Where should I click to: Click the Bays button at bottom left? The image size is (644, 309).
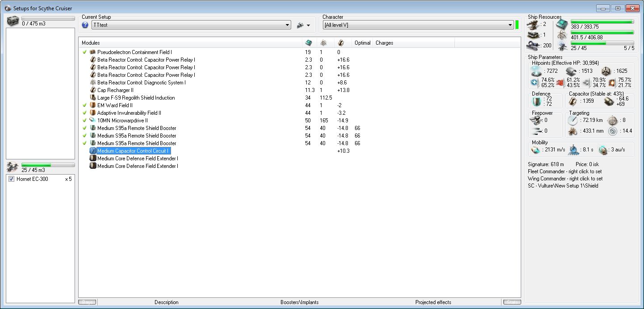(x=87, y=302)
